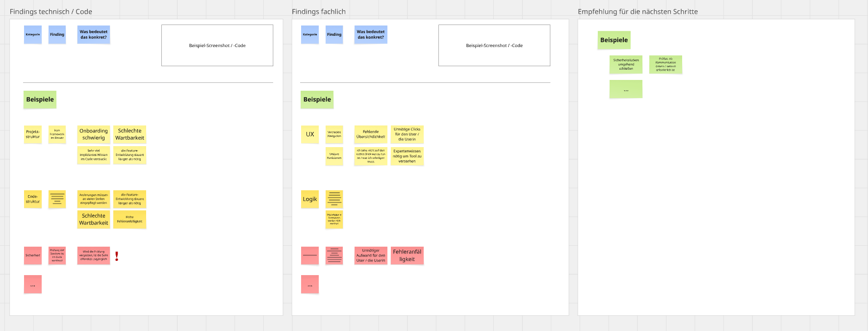Click the yellow 'Logik' sticky note

point(310,199)
